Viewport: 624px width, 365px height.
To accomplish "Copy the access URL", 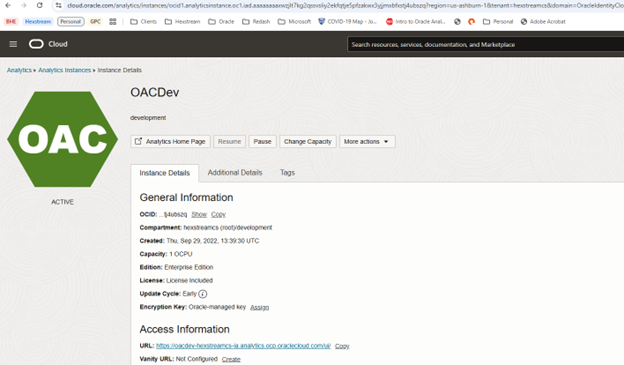I will 342,346.
